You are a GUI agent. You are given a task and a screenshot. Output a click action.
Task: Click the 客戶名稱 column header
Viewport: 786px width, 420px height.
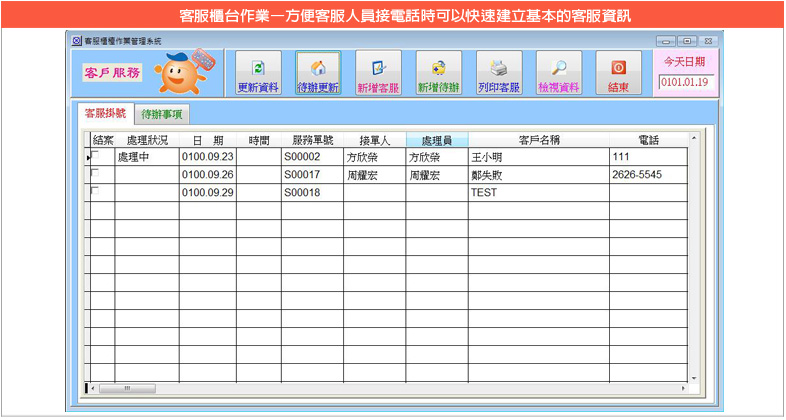pos(538,140)
